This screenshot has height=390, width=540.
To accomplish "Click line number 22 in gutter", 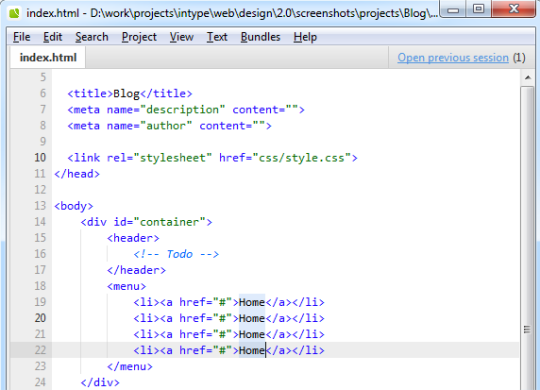I will (40, 350).
